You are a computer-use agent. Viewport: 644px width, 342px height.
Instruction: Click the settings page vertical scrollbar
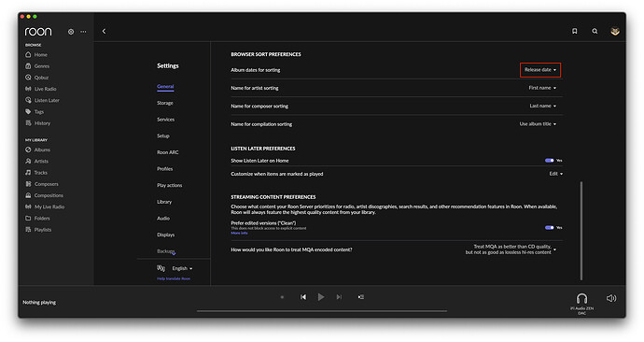point(581,231)
